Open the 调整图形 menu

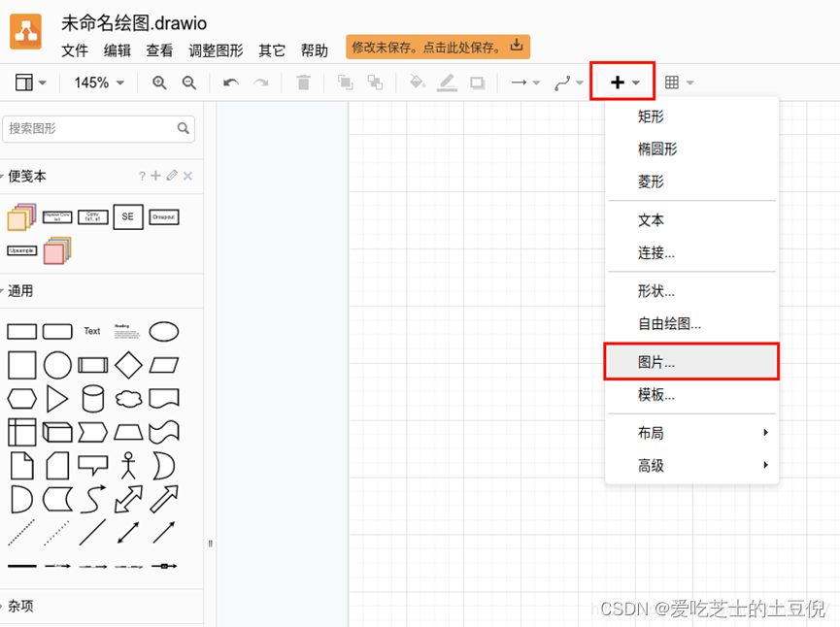tap(216, 50)
